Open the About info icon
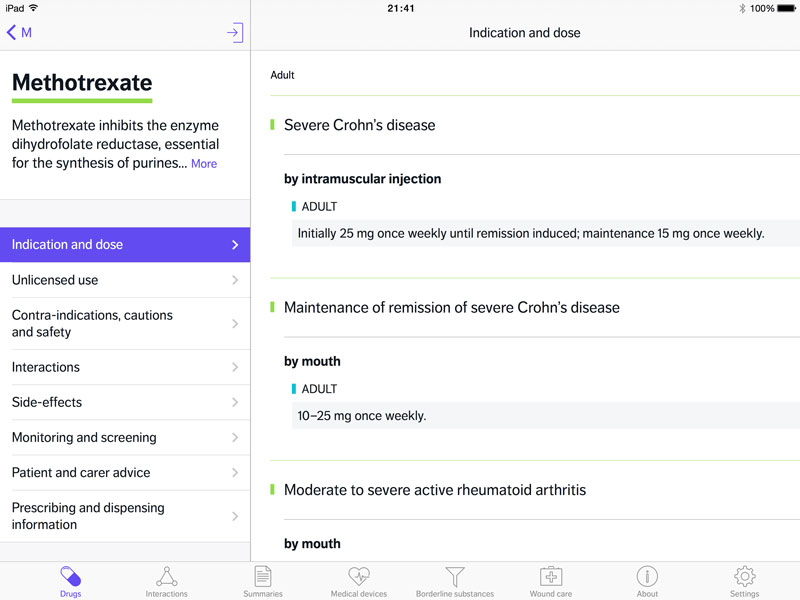The image size is (800, 600). coord(647,577)
